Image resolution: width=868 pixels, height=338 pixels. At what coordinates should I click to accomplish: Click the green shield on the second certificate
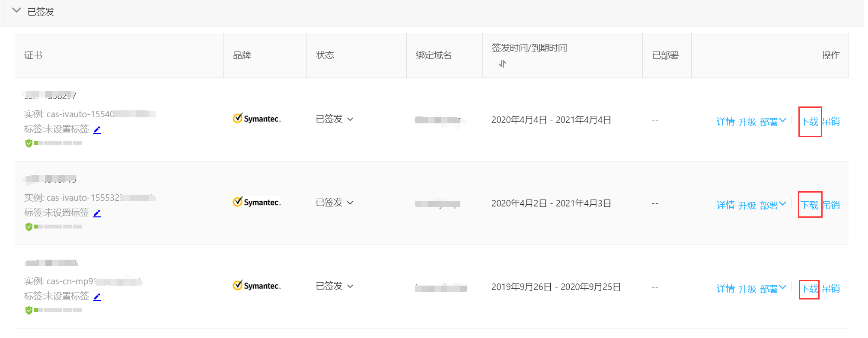29,227
